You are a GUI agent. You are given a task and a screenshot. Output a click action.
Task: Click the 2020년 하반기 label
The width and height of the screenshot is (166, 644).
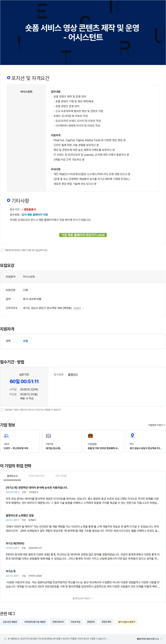tap(12, 492)
